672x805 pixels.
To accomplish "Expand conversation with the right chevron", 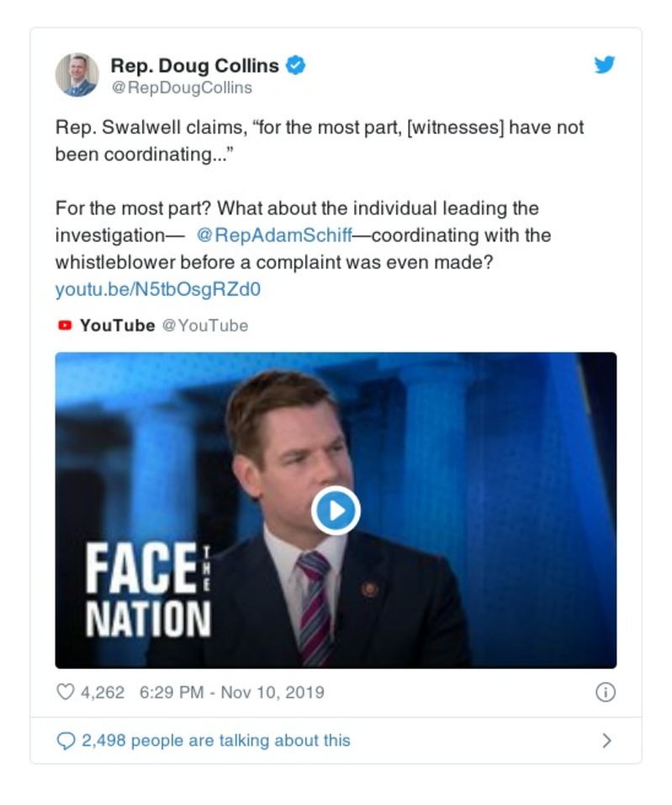I will coord(606,740).
